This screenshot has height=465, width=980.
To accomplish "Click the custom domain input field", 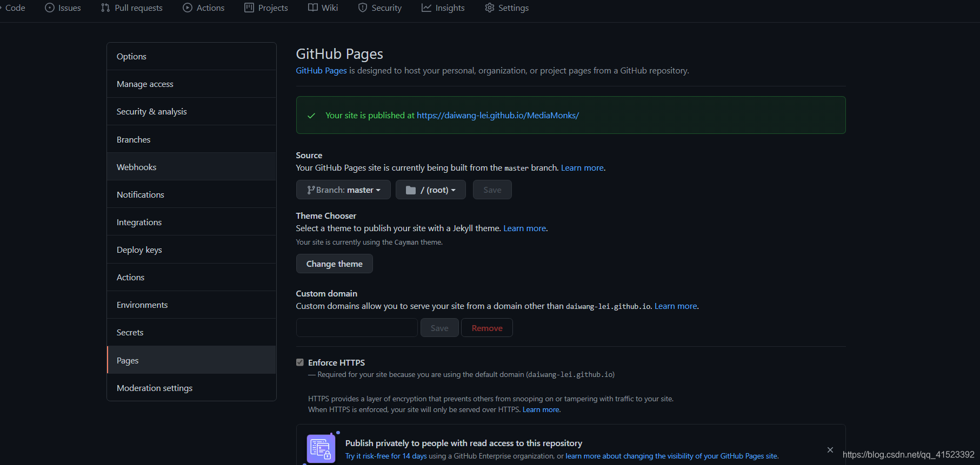I will click(357, 328).
